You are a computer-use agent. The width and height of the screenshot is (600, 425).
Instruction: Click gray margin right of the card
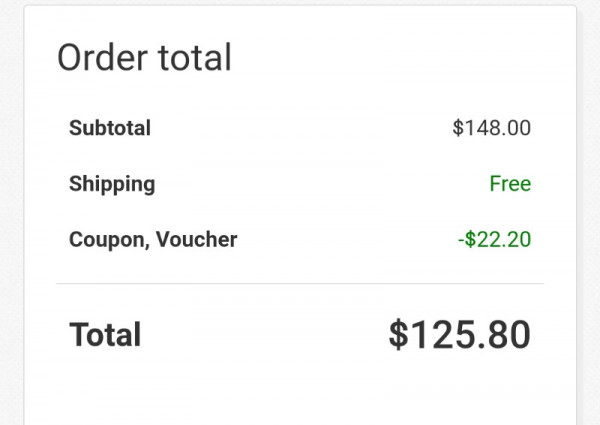pos(589,212)
